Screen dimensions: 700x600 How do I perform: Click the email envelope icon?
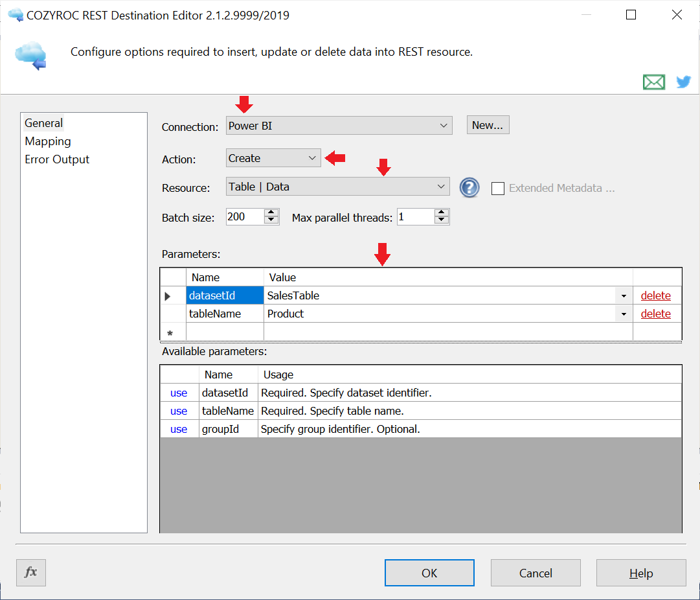point(653,82)
